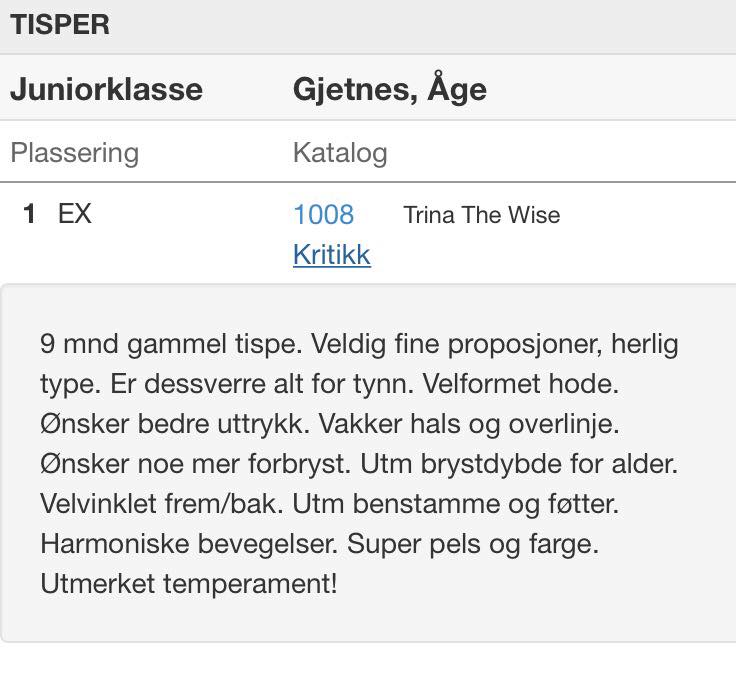Click the line mentioning 'Utm brystdybde for alder'
The image size is (736, 683).
519,464
